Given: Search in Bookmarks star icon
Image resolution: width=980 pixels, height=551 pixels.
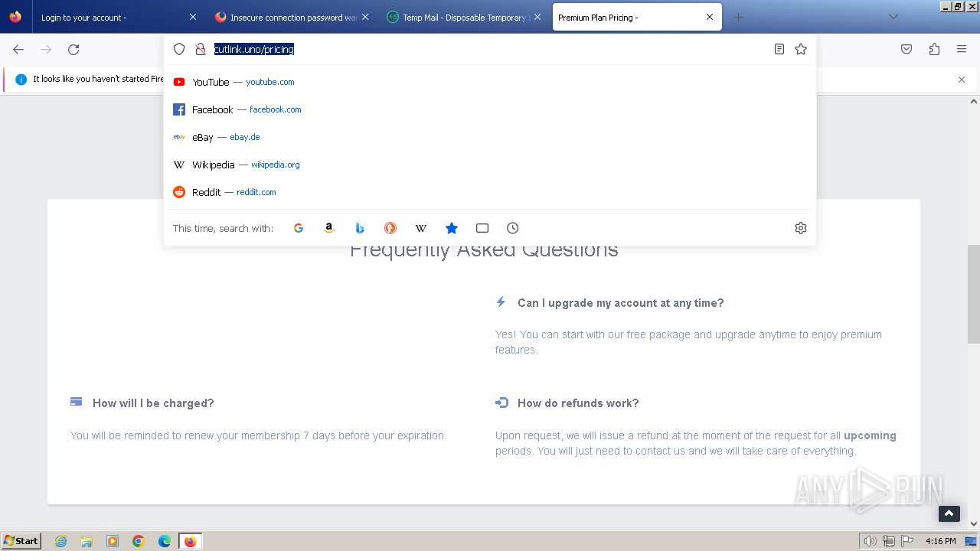Looking at the screenshot, I should coord(452,228).
